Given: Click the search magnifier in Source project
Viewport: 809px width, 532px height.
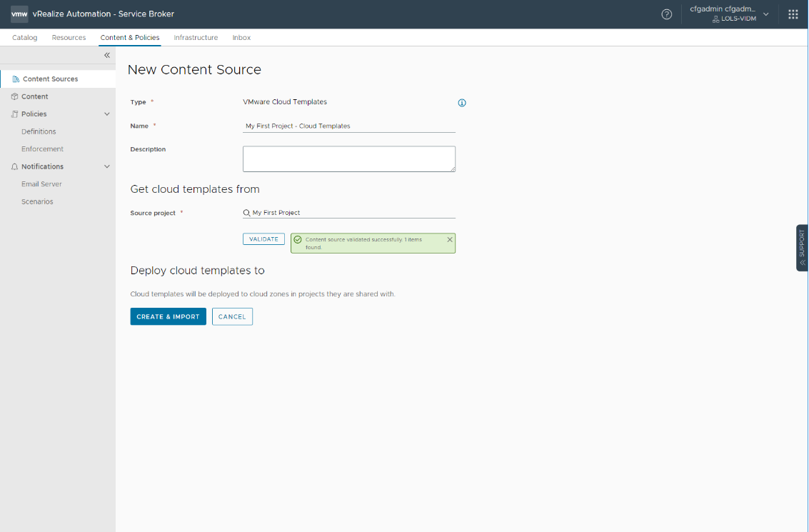Looking at the screenshot, I should coord(246,213).
